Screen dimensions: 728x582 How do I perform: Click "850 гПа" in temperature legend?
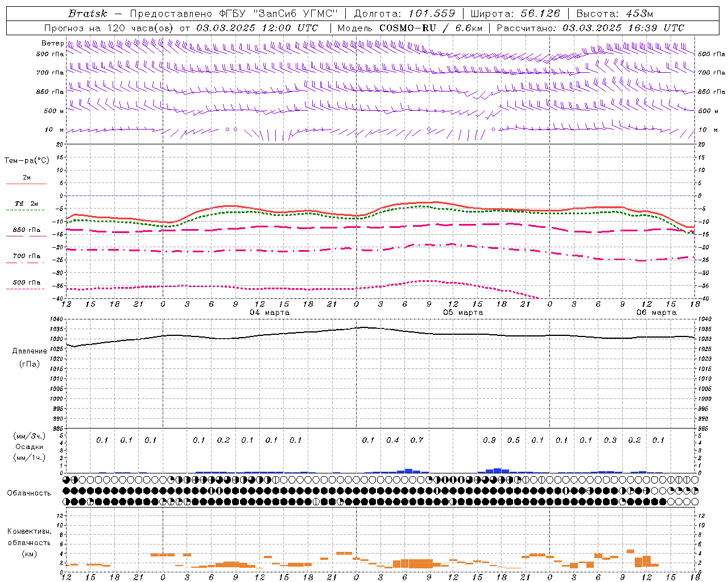[x=27, y=230]
